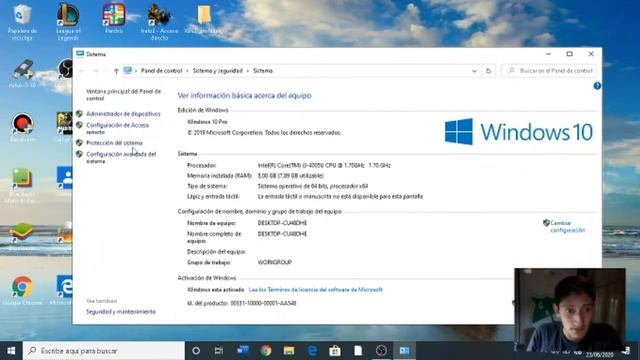Click the taskbar search box

click(104, 351)
